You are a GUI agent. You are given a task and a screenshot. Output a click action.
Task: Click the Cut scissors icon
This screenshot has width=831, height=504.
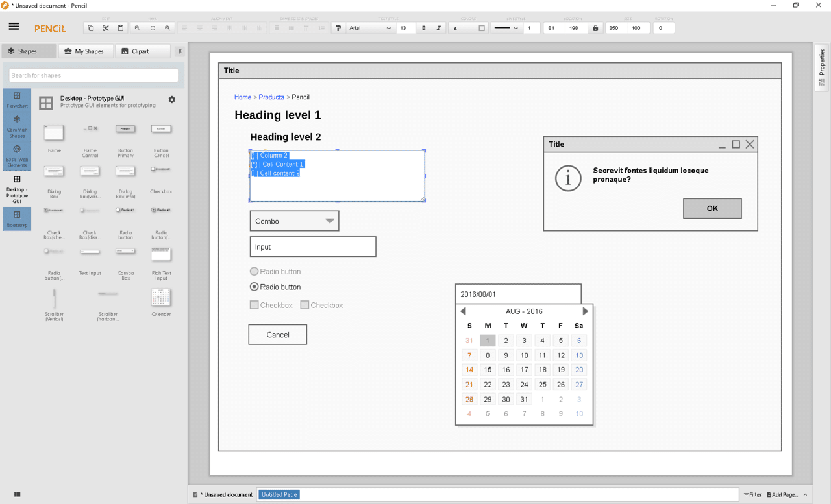106,28
